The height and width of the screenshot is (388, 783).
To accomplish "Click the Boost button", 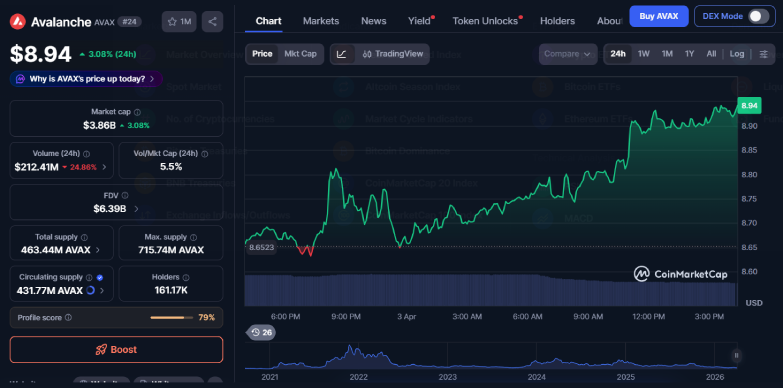I will point(116,350).
